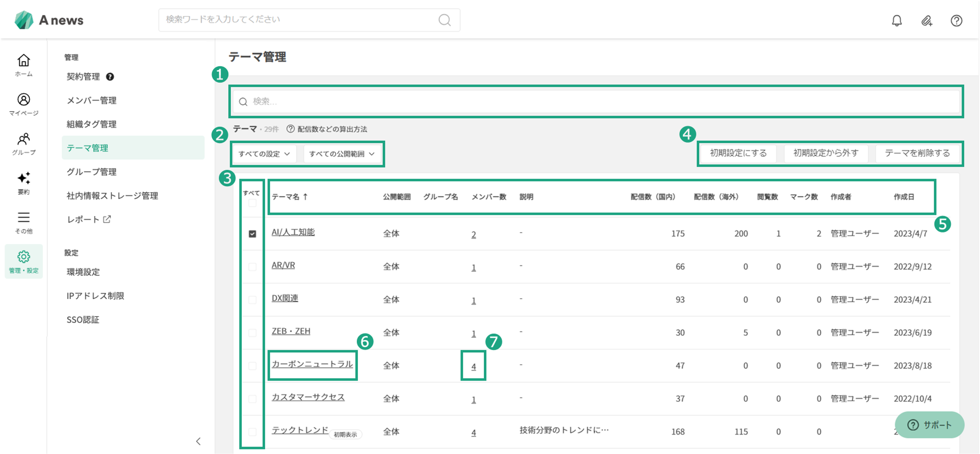980x454 pixels.
Task: Open the カーボンニュートラル theme link
Action: pos(312,364)
